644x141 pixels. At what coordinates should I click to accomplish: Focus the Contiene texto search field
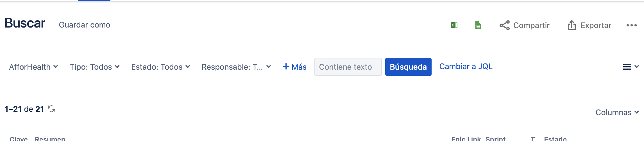(348, 67)
